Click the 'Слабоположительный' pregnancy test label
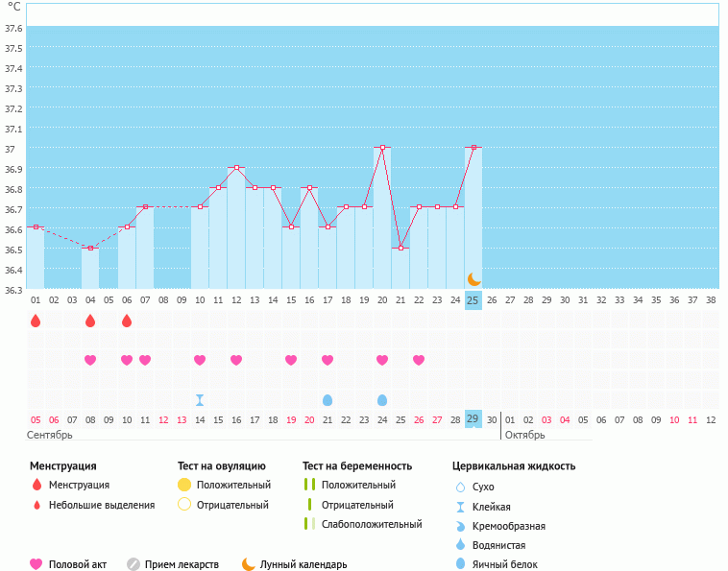Viewport: 728px width, 571px height. pos(372,524)
